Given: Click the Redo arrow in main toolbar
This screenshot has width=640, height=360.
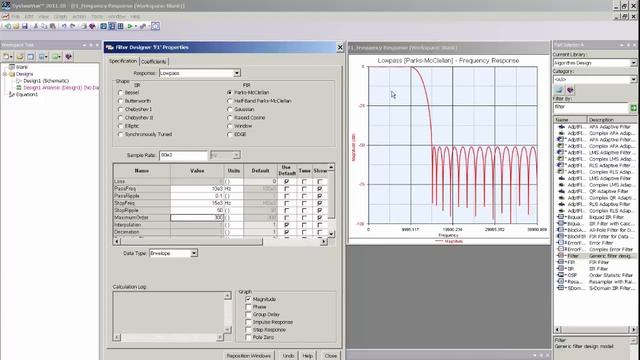Looking at the screenshot, I should pyautogui.click(x=72, y=26).
